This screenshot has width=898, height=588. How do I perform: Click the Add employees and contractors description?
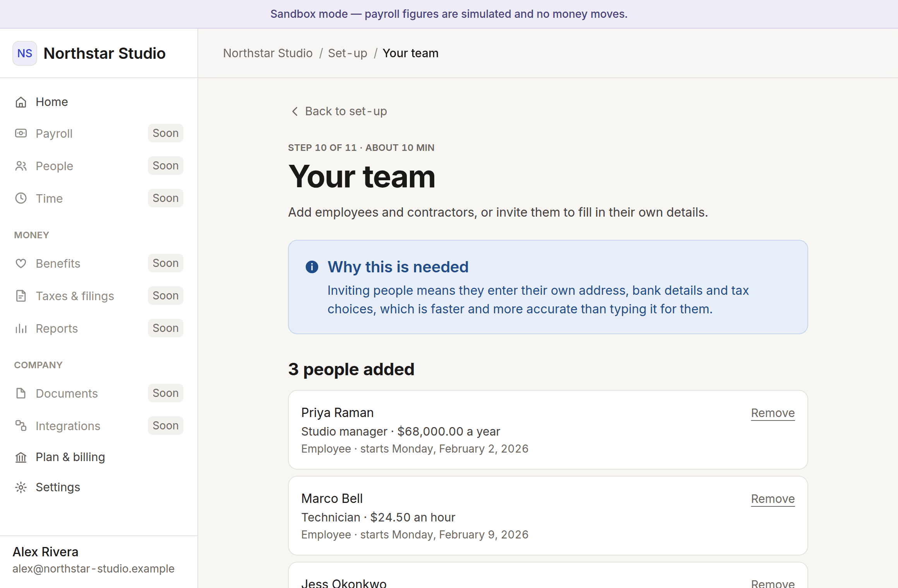tap(498, 212)
